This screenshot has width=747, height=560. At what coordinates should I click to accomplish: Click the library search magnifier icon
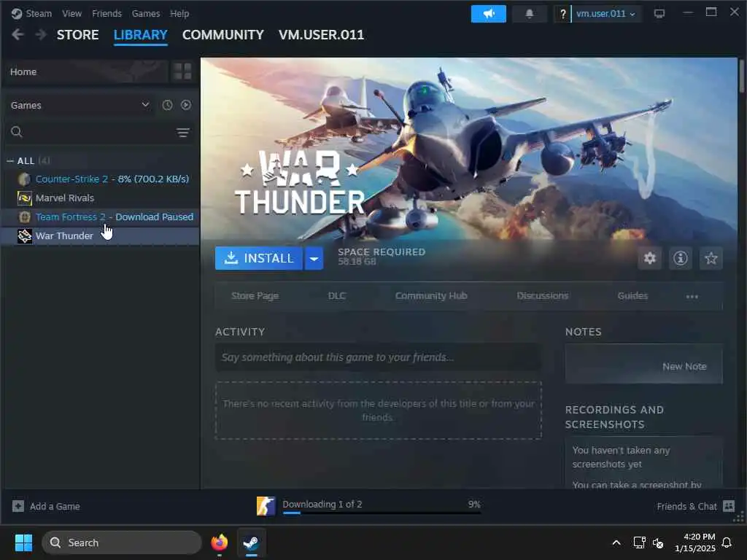point(17,132)
